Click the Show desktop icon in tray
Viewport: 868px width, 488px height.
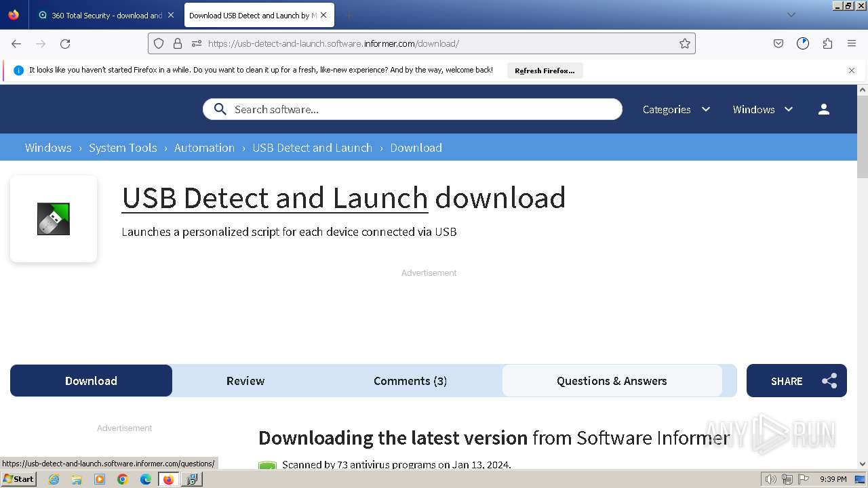point(861,479)
